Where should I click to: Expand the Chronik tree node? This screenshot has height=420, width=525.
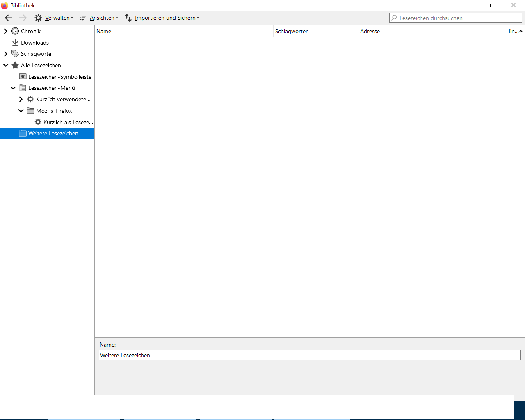(6, 31)
